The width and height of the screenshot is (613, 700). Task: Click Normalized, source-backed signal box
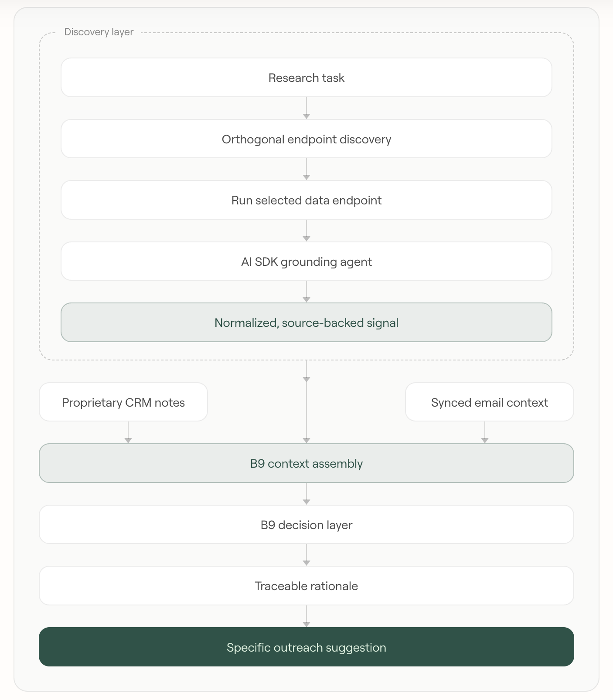[306, 323]
